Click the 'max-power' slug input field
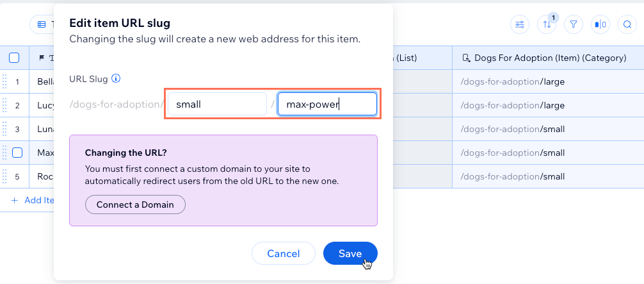This screenshot has width=644, height=284. 327,104
